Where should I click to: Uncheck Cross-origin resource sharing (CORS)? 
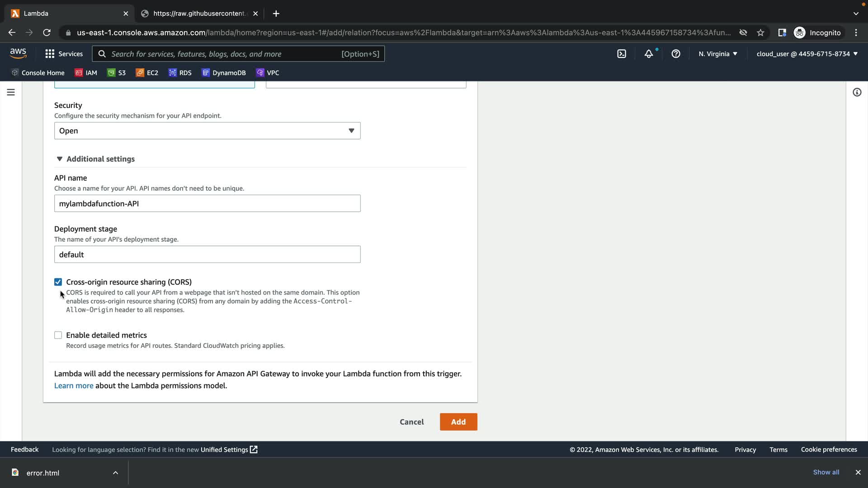point(58,282)
